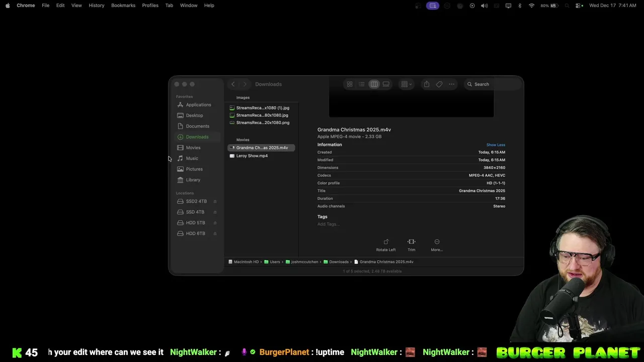Open Applications in Finder sidebar
644x362 pixels.
click(197, 105)
